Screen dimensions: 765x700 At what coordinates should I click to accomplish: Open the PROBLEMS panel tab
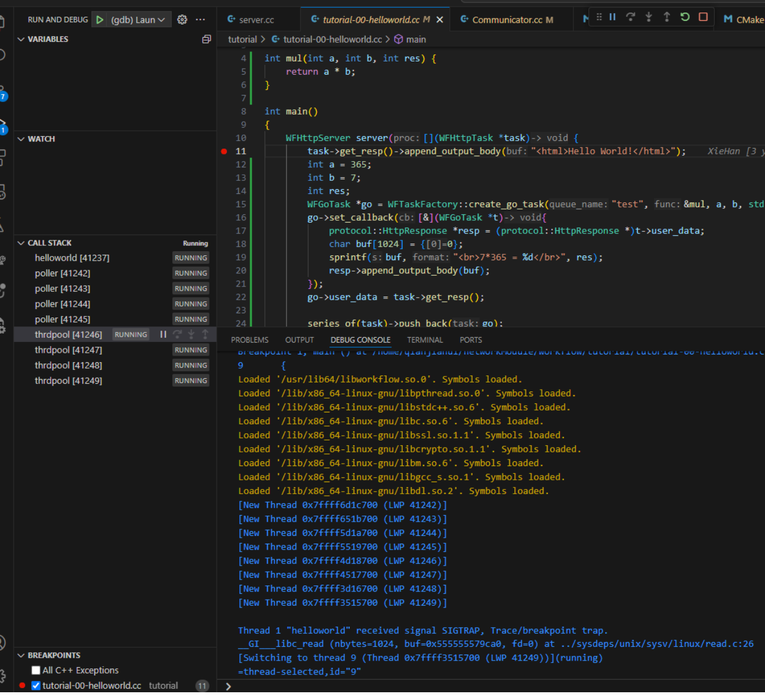(249, 340)
